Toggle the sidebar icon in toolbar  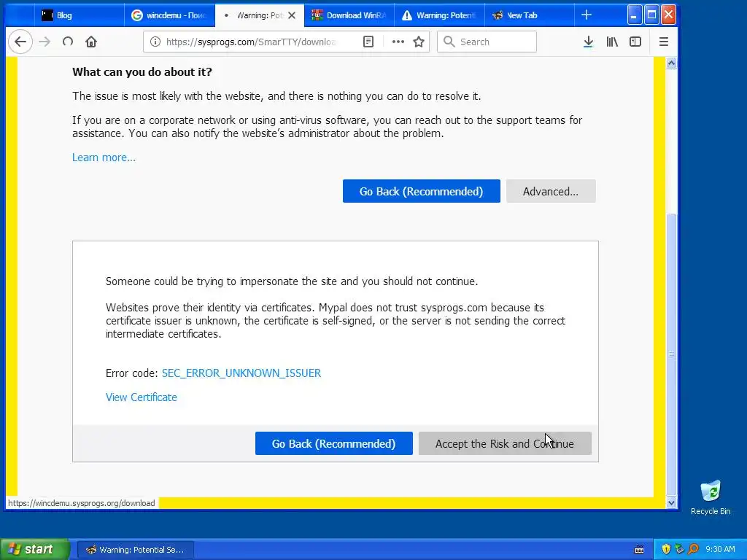635,42
